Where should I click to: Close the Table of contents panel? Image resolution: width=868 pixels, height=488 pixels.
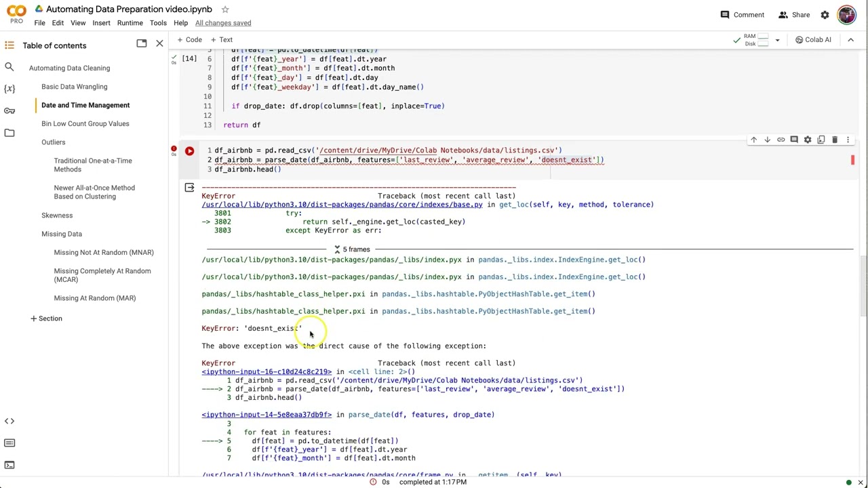pos(159,43)
